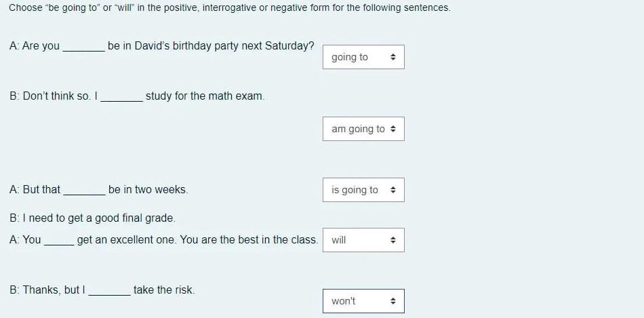Screen dimensions: 644x318
Task: Click the arrow icon on "am going to" selector
Action: pyautogui.click(x=393, y=129)
